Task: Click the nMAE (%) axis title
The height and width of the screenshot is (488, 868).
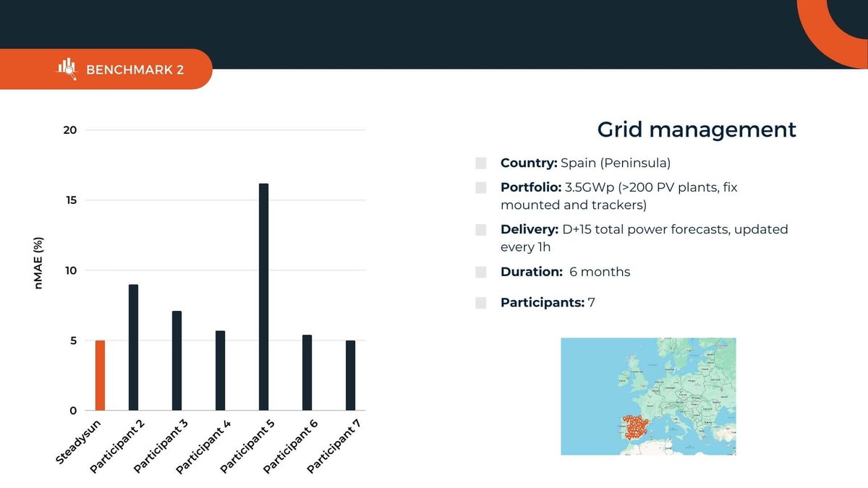Action: [39, 262]
